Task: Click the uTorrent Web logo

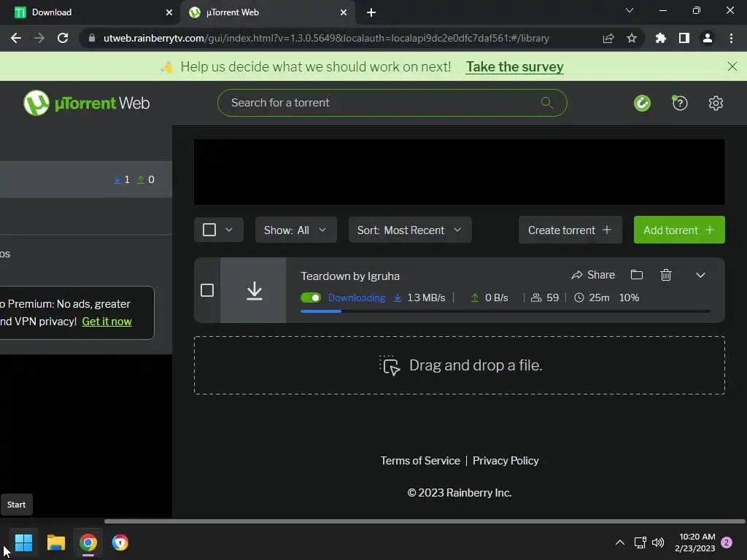Action: coord(86,103)
